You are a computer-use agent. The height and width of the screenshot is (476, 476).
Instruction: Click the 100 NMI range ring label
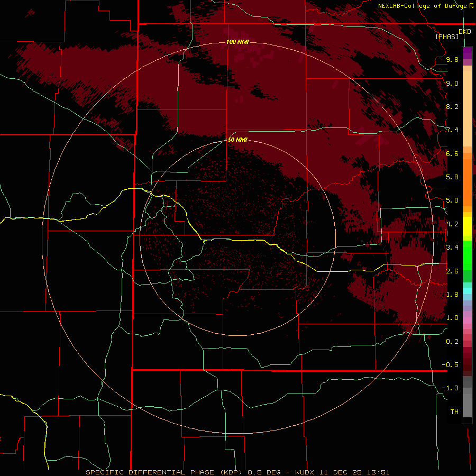[x=237, y=42]
